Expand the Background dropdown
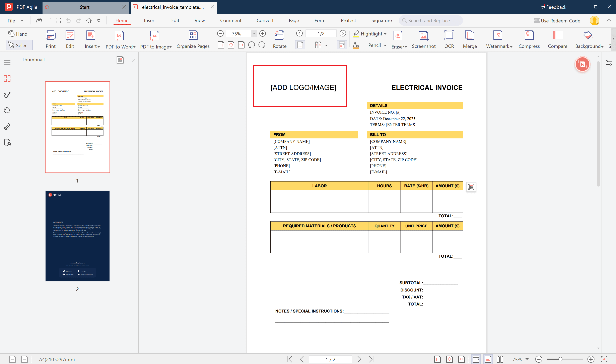Viewport: 616px width, 364px height. pyautogui.click(x=602, y=46)
